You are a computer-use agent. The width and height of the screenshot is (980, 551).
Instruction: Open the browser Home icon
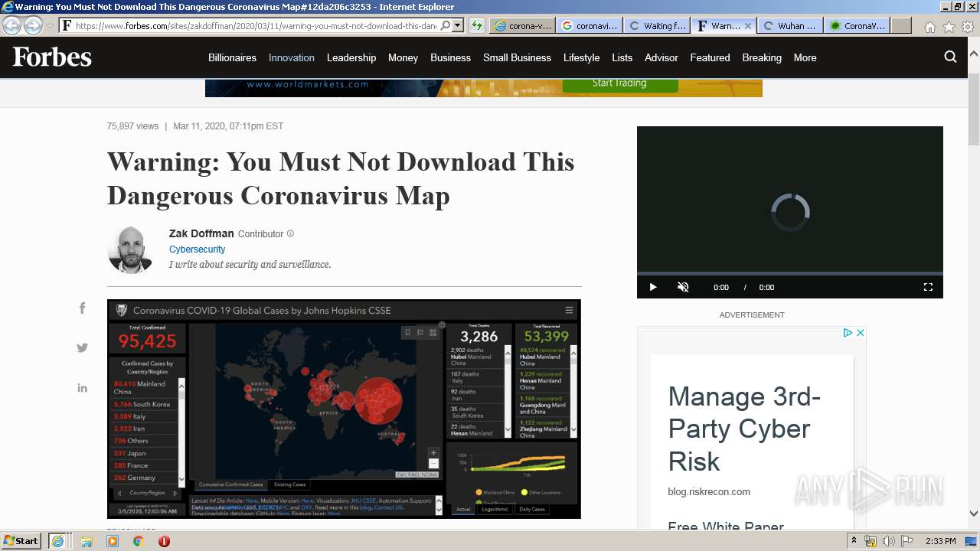click(929, 26)
